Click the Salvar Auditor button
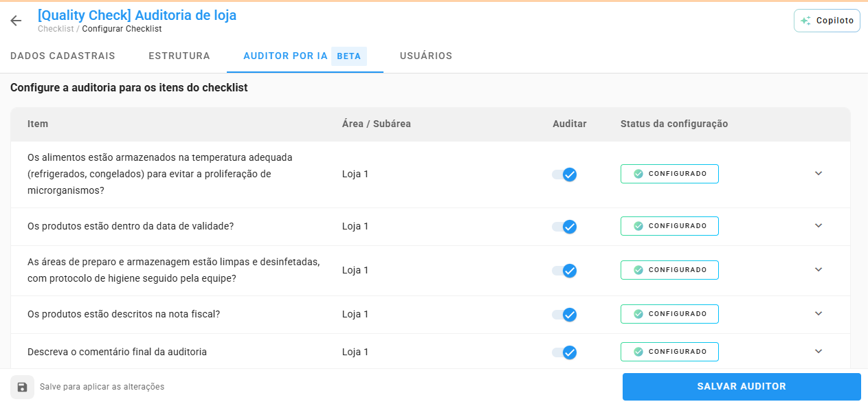The width and height of the screenshot is (868, 404). (742, 387)
